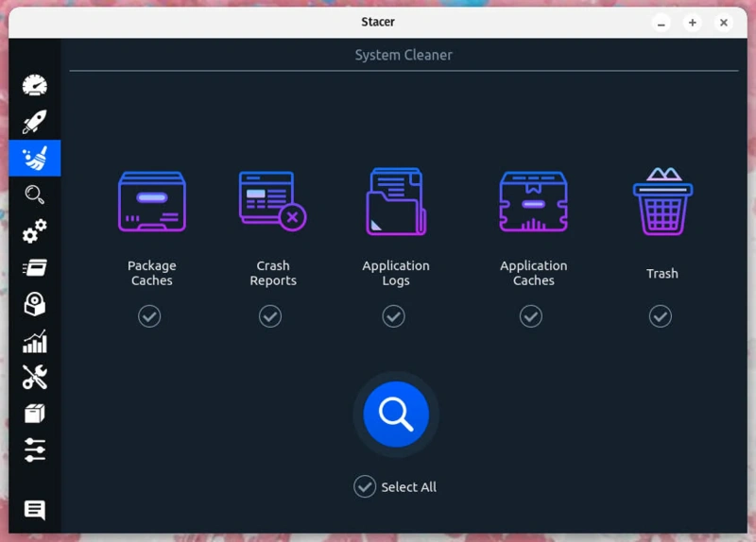Toggle the Select All checkbox

pos(365,486)
